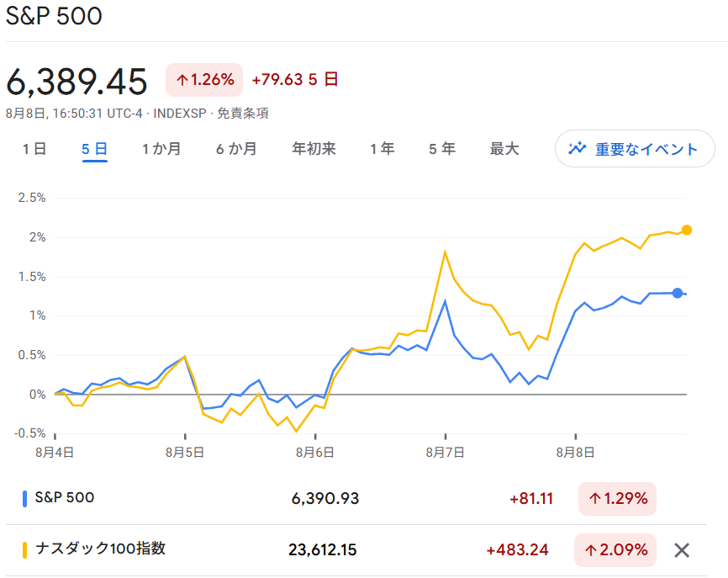Switch to the 1か月 range tab
This screenshot has width=728, height=578.
click(x=161, y=149)
